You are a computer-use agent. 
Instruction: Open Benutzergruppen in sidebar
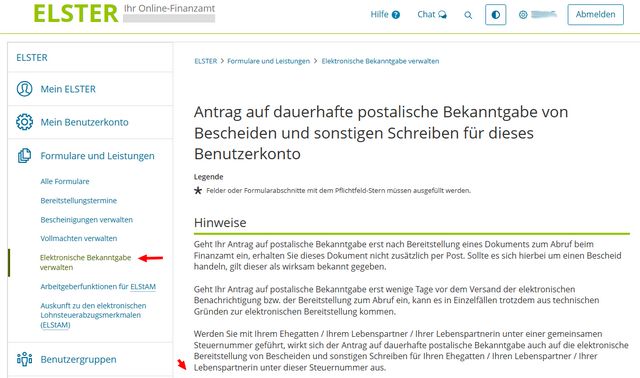(x=78, y=360)
